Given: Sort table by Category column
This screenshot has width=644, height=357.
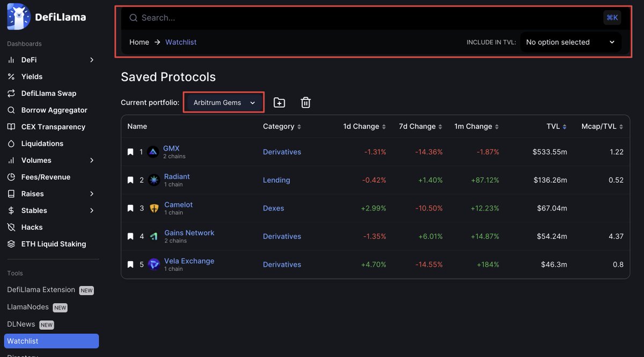Looking at the screenshot, I should pyautogui.click(x=282, y=127).
